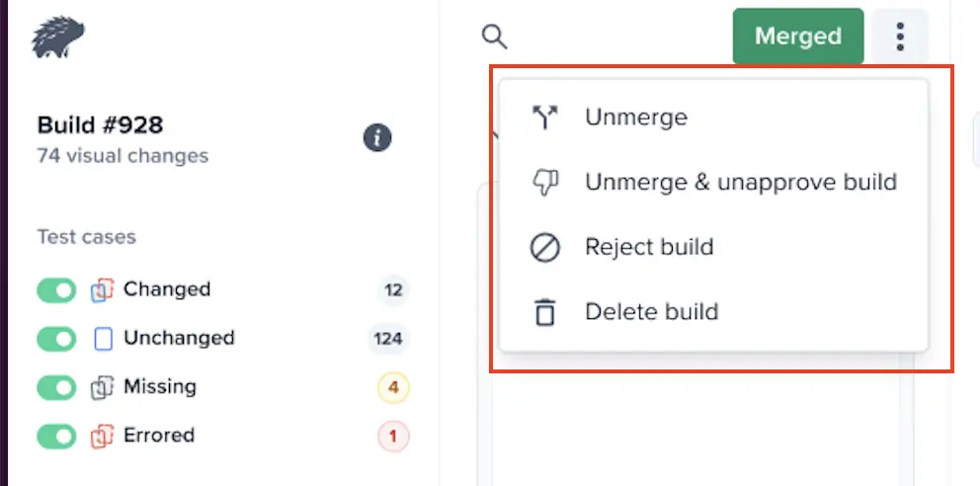Disable the Missing test cases switch
Viewport: 980px width, 486px height.
[56, 387]
